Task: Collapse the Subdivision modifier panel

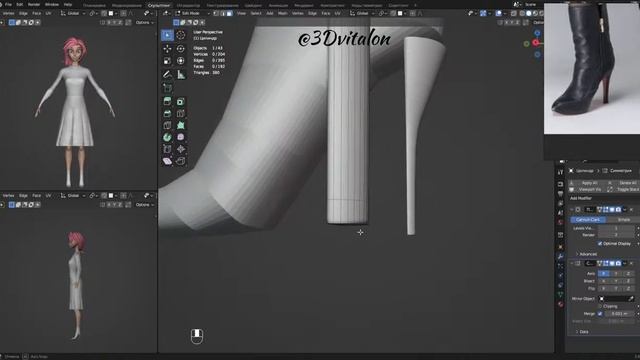Action: (572, 210)
